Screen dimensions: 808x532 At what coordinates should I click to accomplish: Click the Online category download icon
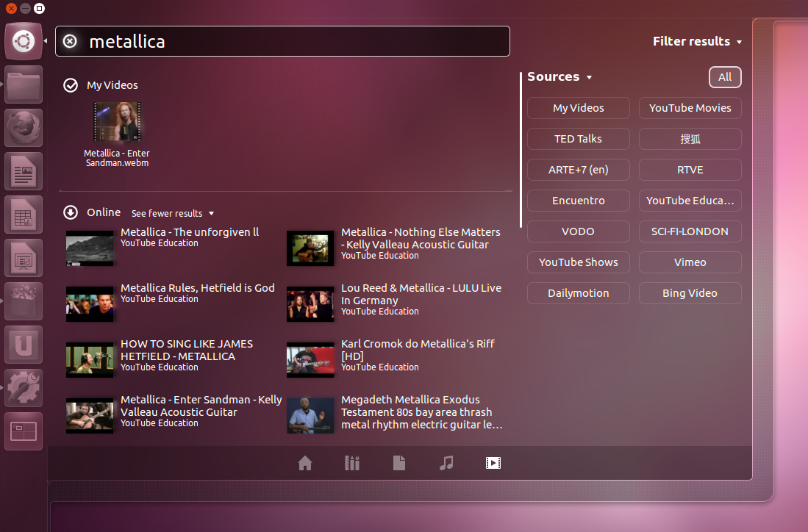pos(71,212)
